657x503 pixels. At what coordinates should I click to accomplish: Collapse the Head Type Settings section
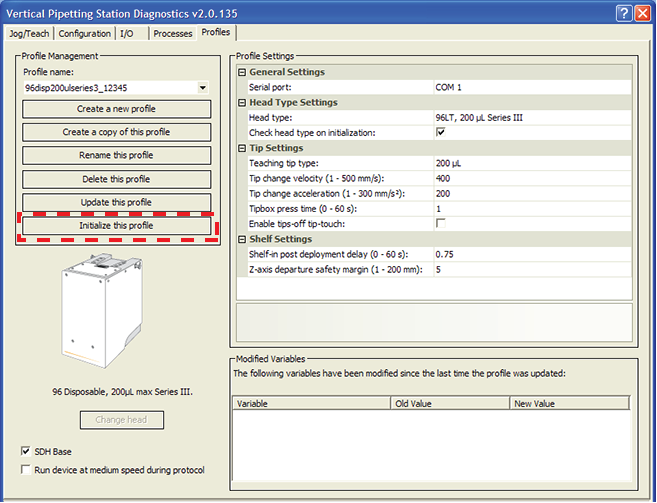[x=242, y=102]
